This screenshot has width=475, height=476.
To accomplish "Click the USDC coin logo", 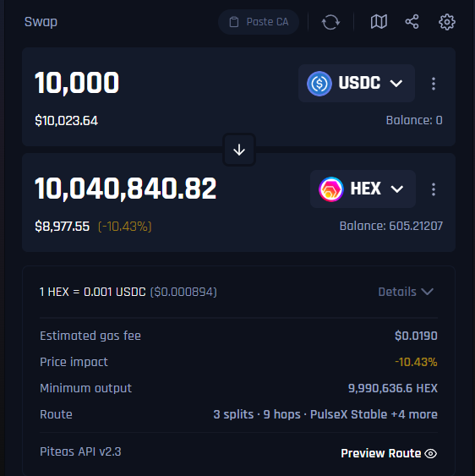I will 319,84.
